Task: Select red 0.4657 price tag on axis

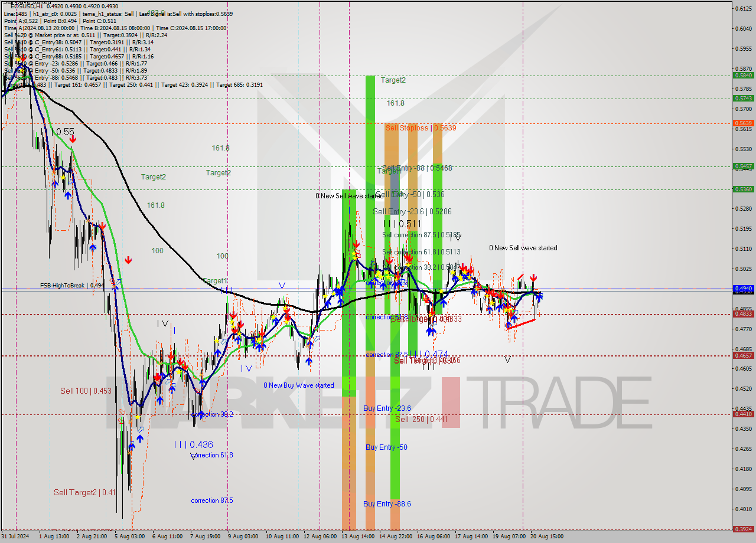Action: point(743,355)
